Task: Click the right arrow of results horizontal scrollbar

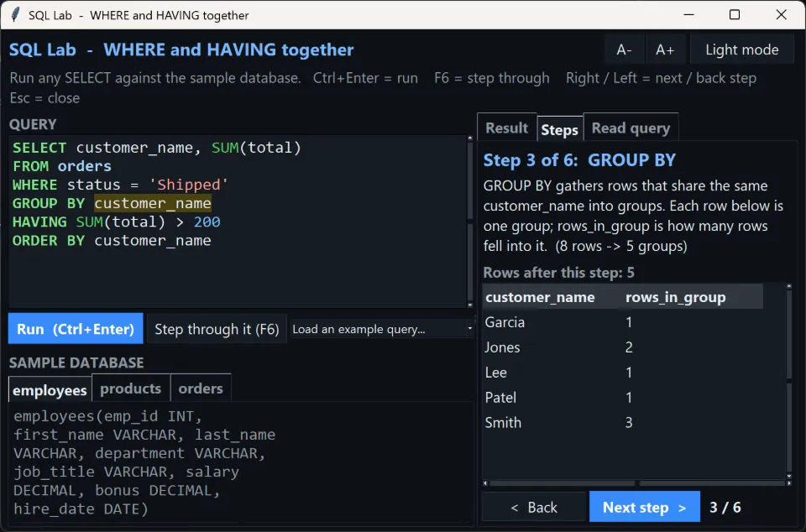Action: click(x=789, y=483)
